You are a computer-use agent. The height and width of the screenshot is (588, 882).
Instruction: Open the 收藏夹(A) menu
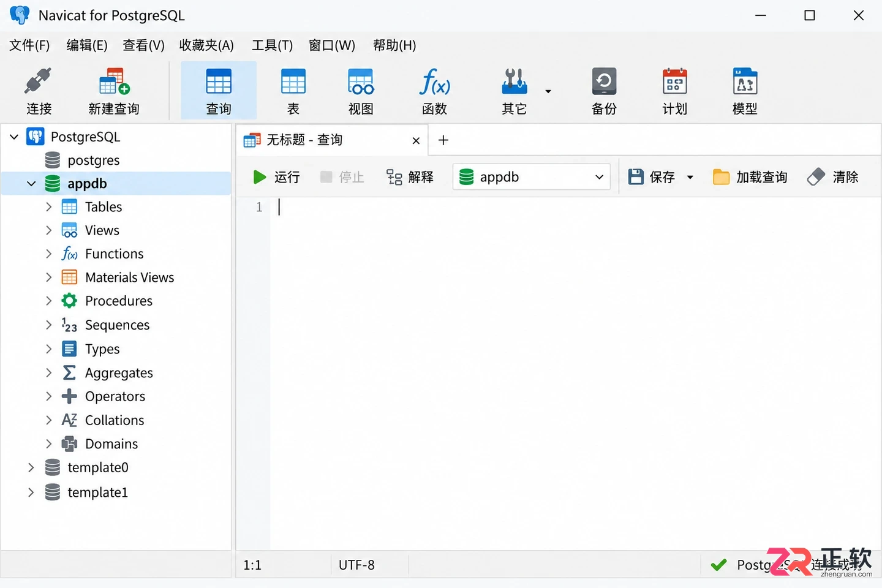[206, 45]
